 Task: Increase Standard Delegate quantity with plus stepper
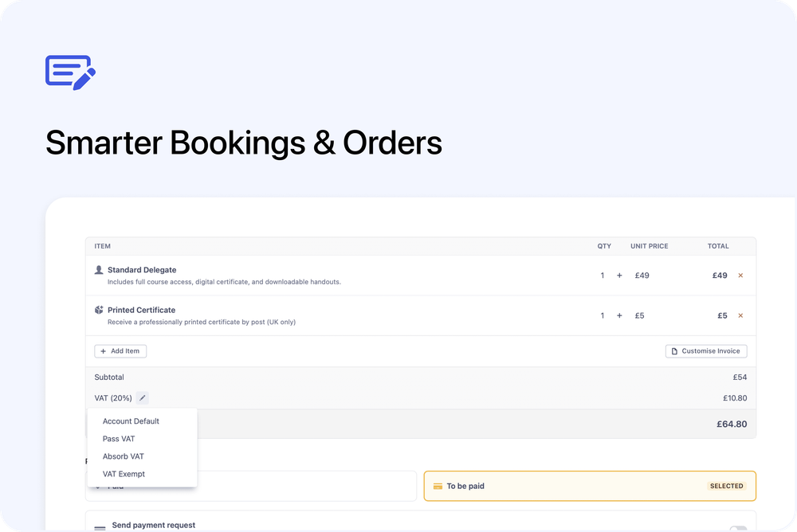619,276
